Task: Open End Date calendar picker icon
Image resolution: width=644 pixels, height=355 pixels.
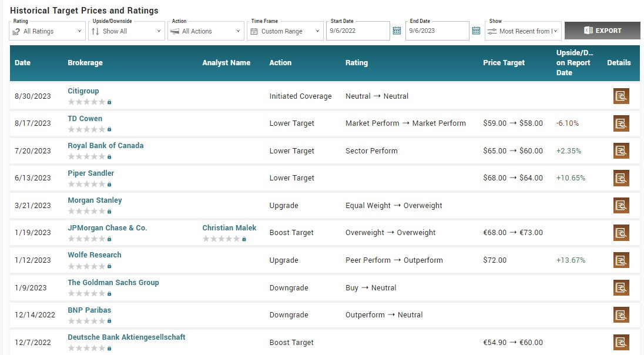Action: [x=476, y=31]
